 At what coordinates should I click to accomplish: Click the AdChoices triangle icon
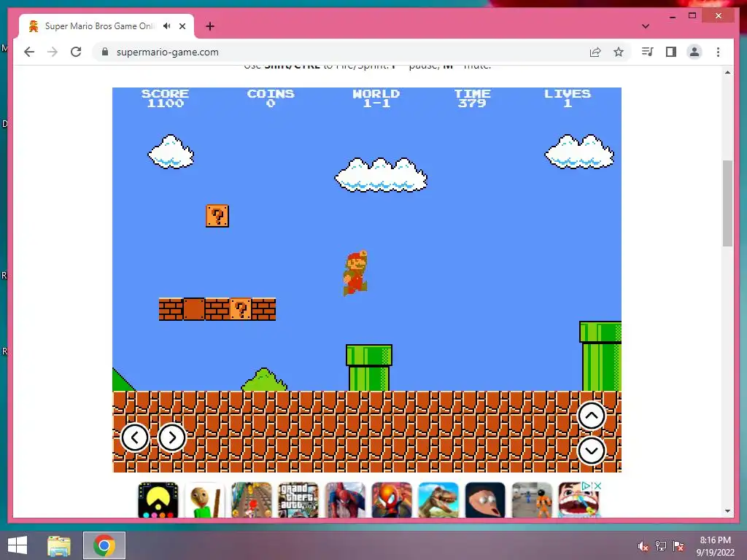(x=587, y=486)
